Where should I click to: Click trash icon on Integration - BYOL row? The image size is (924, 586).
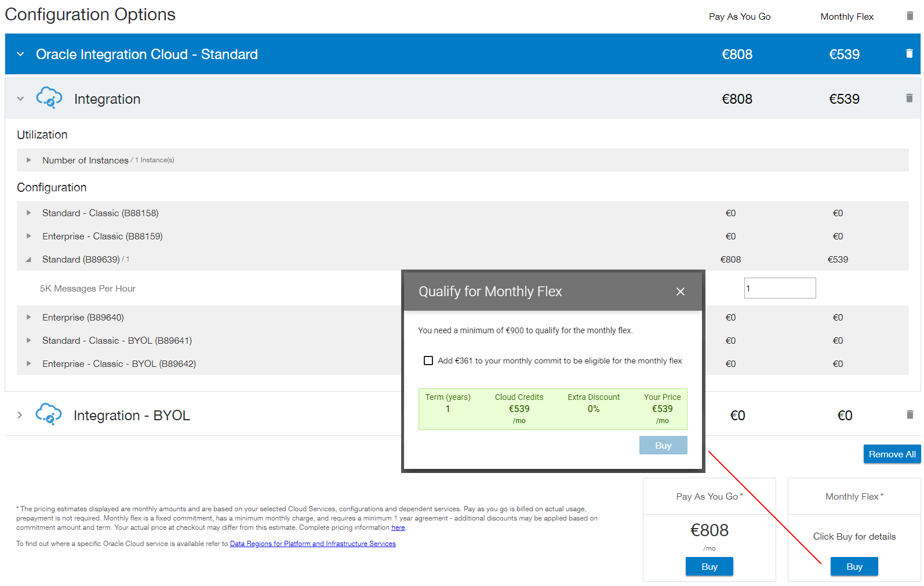910,414
